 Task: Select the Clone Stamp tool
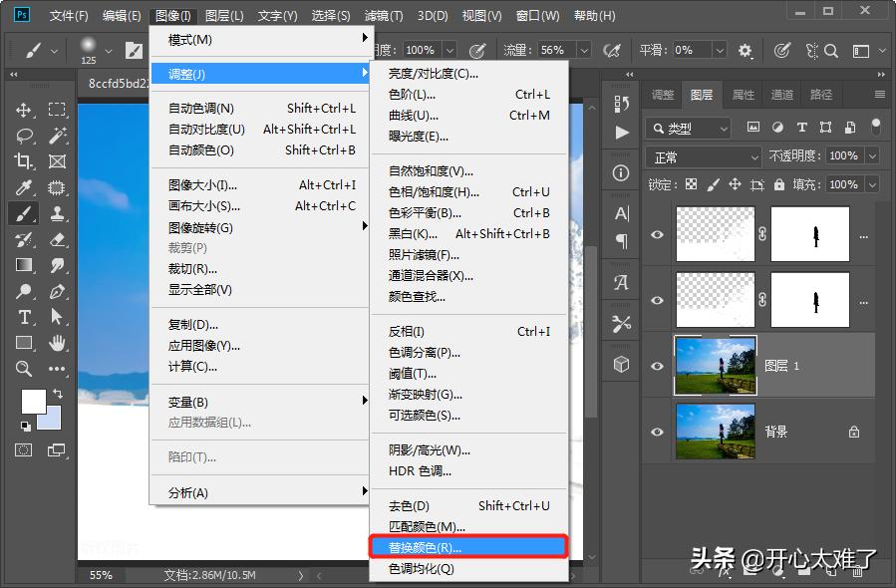pyautogui.click(x=60, y=214)
